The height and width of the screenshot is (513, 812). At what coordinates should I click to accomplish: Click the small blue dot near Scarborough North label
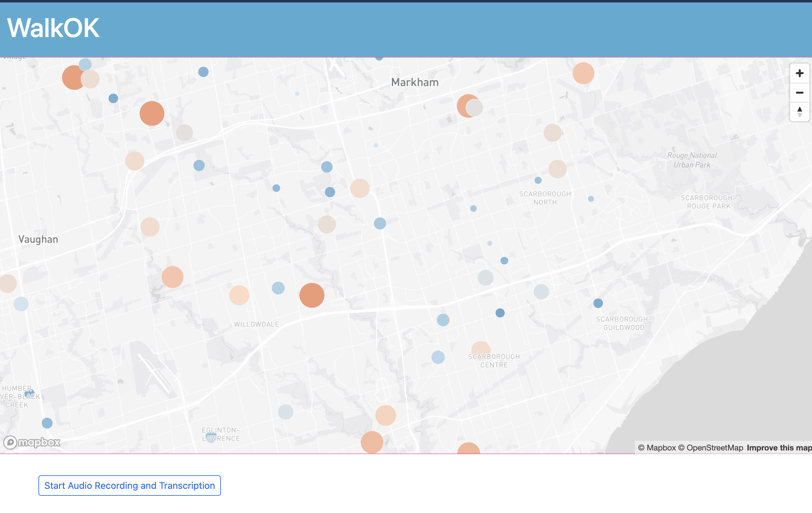point(538,180)
